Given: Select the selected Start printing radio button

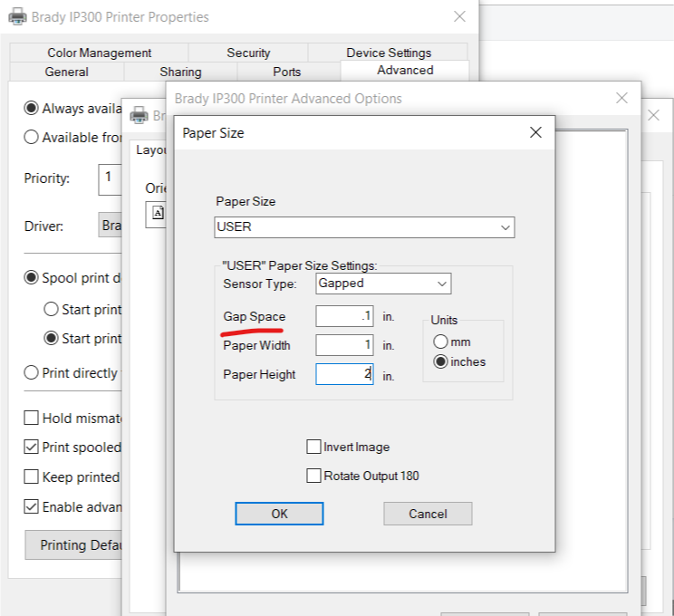Looking at the screenshot, I should (x=51, y=338).
